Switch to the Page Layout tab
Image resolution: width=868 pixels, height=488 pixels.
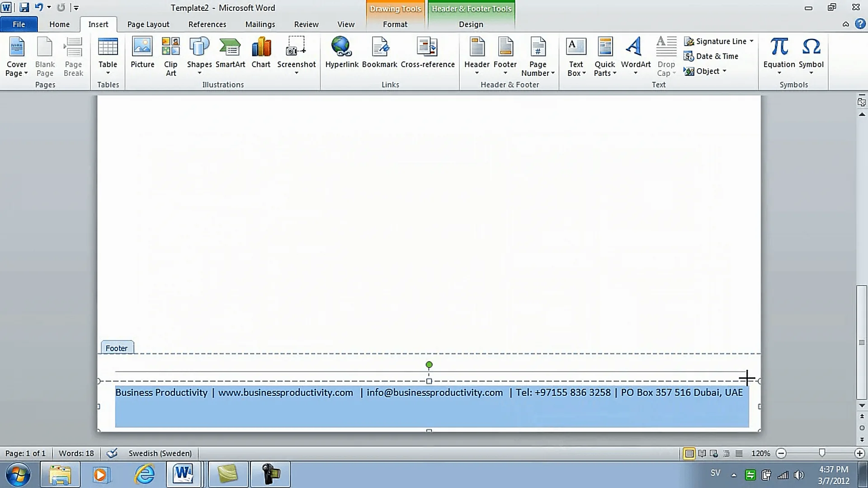[148, 24]
